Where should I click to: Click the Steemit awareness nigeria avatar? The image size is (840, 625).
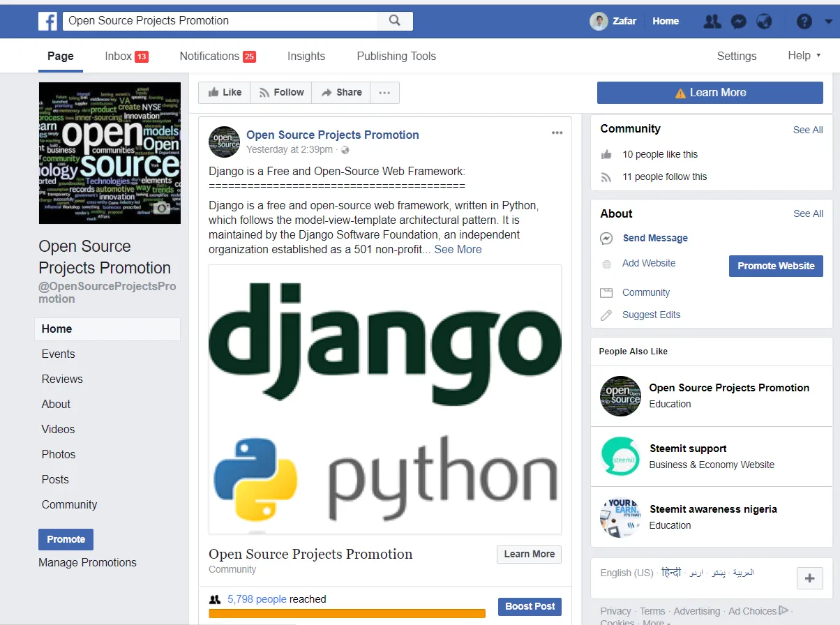click(x=620, y=517)
